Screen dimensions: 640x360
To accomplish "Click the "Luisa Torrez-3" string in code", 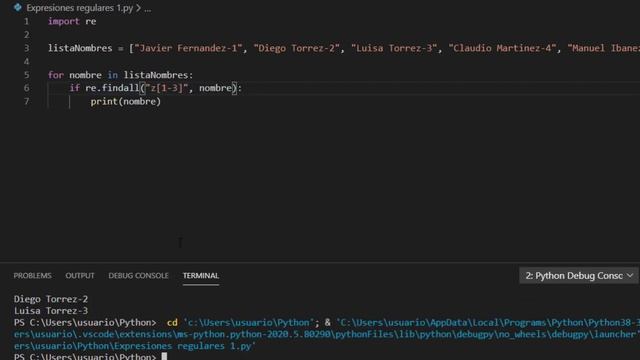I will [394, 48].
